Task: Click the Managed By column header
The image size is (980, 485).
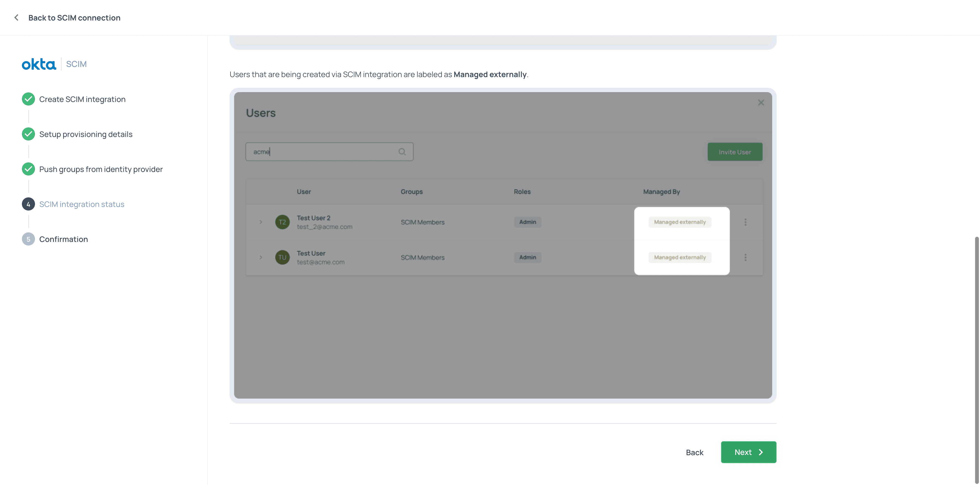Action: pos(661,192)
